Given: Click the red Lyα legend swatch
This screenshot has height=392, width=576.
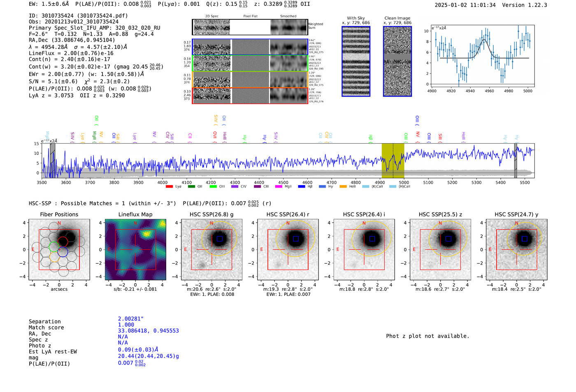Looking at the screenshot, I should tap(169, 187).
